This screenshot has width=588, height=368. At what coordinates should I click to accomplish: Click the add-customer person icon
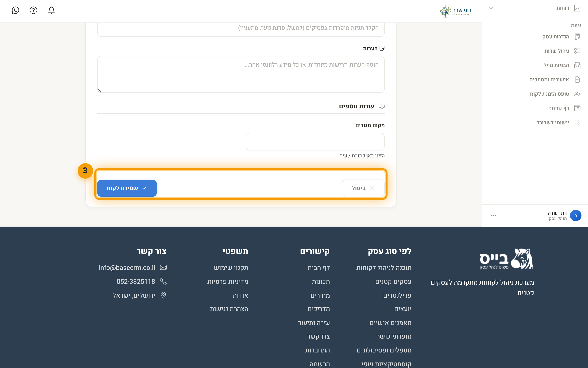[x=577, y=94]
